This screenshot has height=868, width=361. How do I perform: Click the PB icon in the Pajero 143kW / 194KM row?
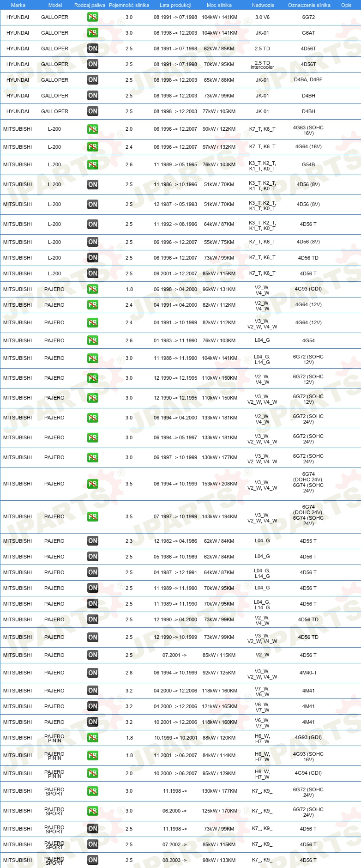pyautogui.click(x=93, y=517)
